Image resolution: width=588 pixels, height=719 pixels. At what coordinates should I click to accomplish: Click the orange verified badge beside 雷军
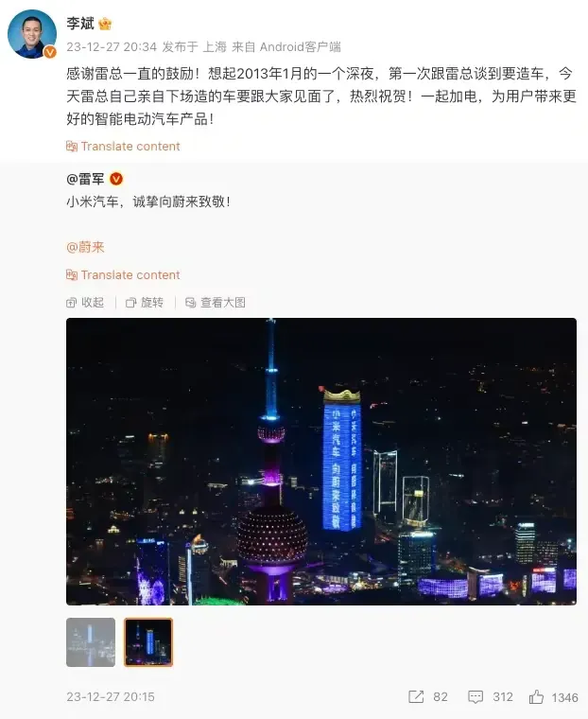point(116,179)
